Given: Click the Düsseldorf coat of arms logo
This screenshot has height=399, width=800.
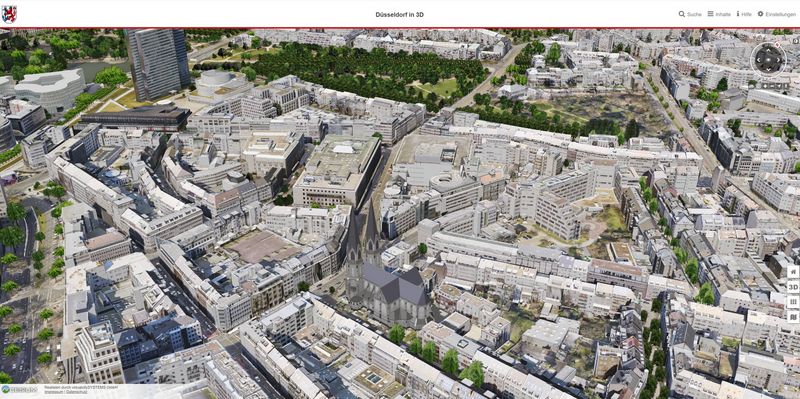Looking at the screenshot, I should tap(9, 14).
